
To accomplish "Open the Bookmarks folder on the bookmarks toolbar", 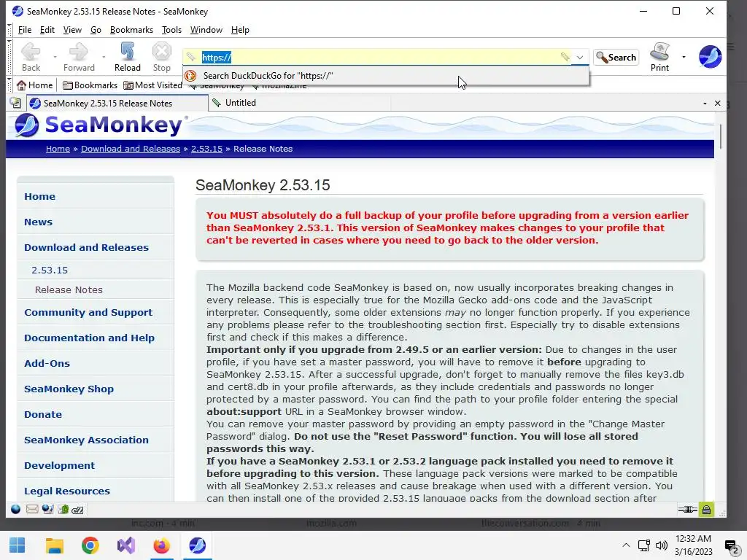I will pos(90,85).
